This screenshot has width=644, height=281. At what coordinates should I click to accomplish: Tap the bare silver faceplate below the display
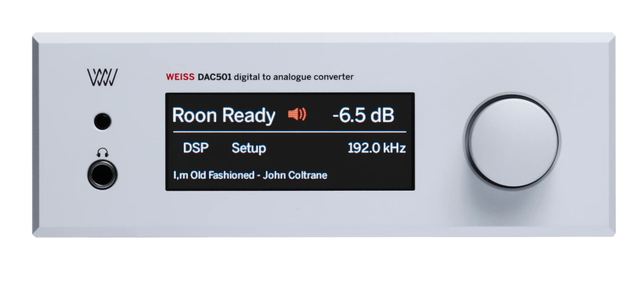click(x=290, y=212)
